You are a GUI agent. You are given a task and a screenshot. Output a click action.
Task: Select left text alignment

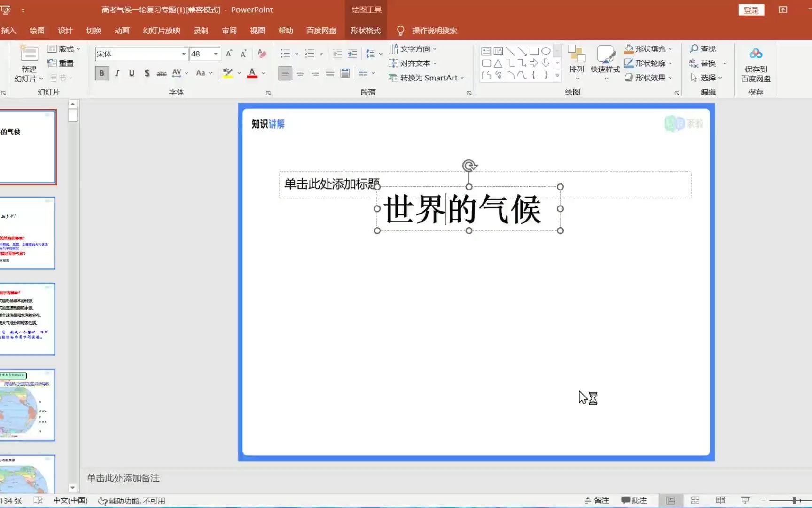(285, 73)
